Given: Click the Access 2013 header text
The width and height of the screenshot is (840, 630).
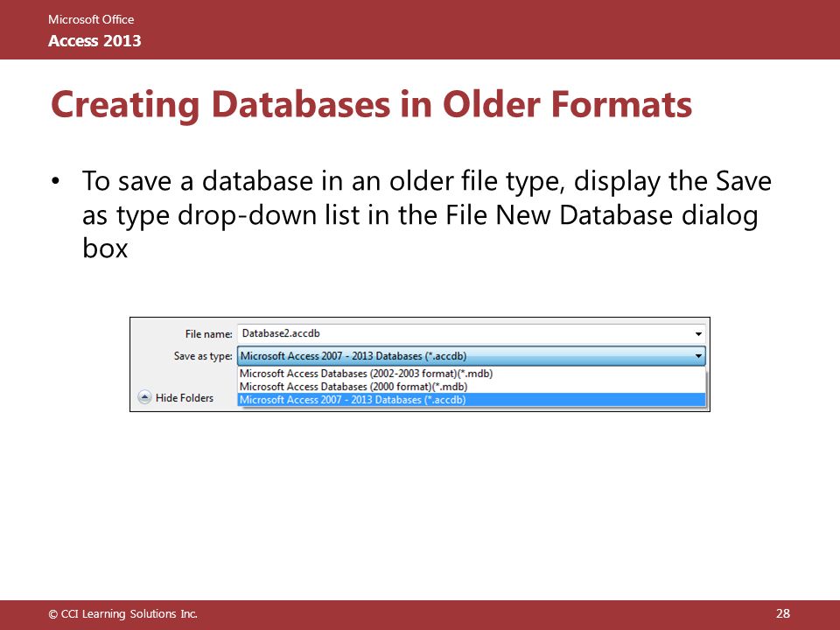Looking at the screenshot, I should (94, 41).
